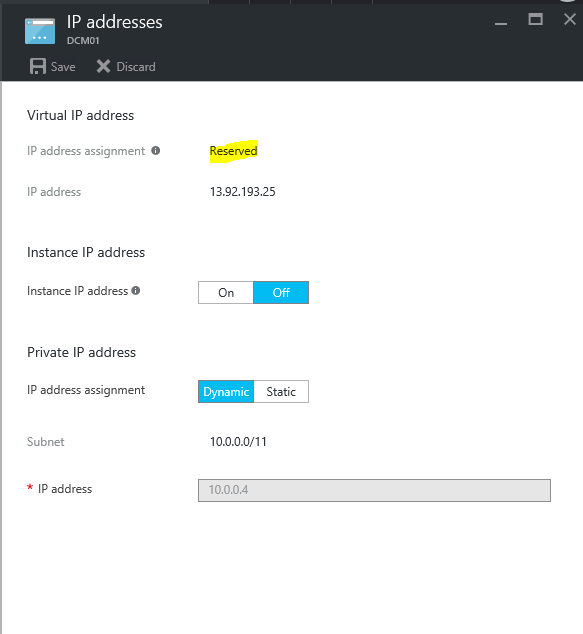
Task: Turn Instance IP address On
Action: point(226,292)
